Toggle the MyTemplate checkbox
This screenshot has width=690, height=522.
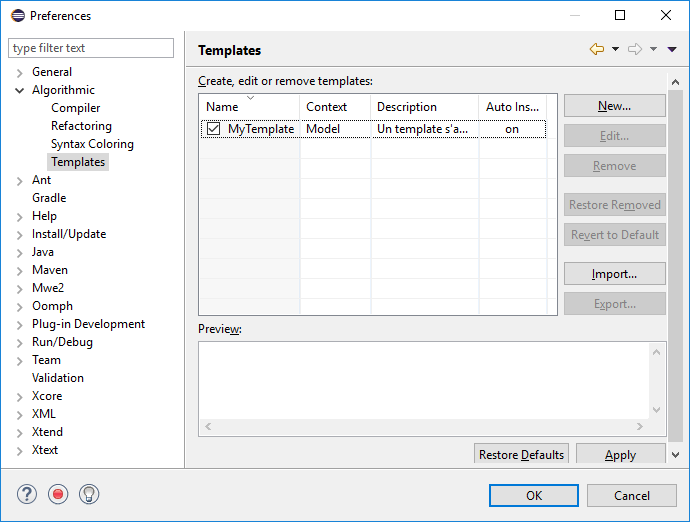(213, 129)
